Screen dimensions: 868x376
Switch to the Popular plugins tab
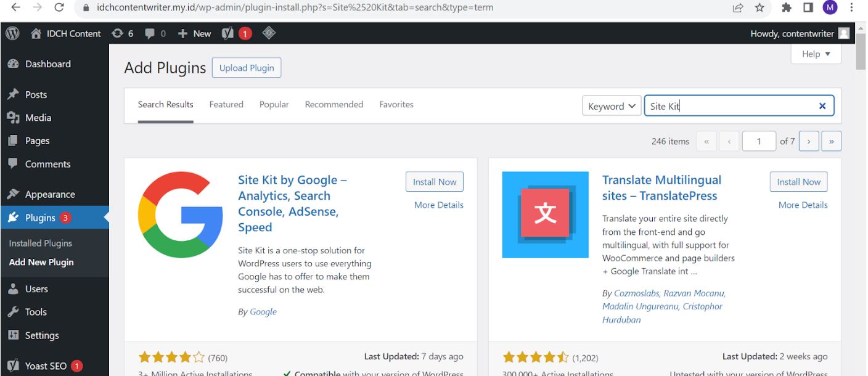(274, 104)
